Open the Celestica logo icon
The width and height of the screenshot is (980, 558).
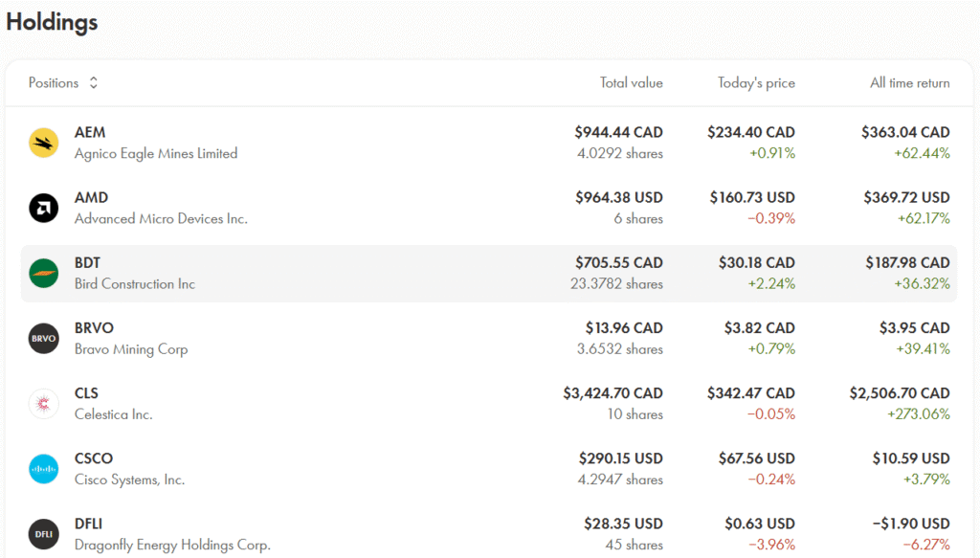pyautogui.click(x=44, y=403)
